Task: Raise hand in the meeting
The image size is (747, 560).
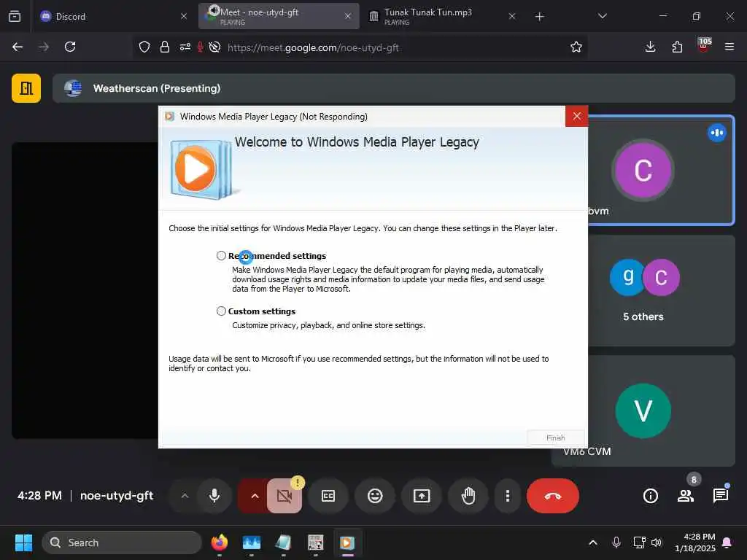Action: [468, 496]
